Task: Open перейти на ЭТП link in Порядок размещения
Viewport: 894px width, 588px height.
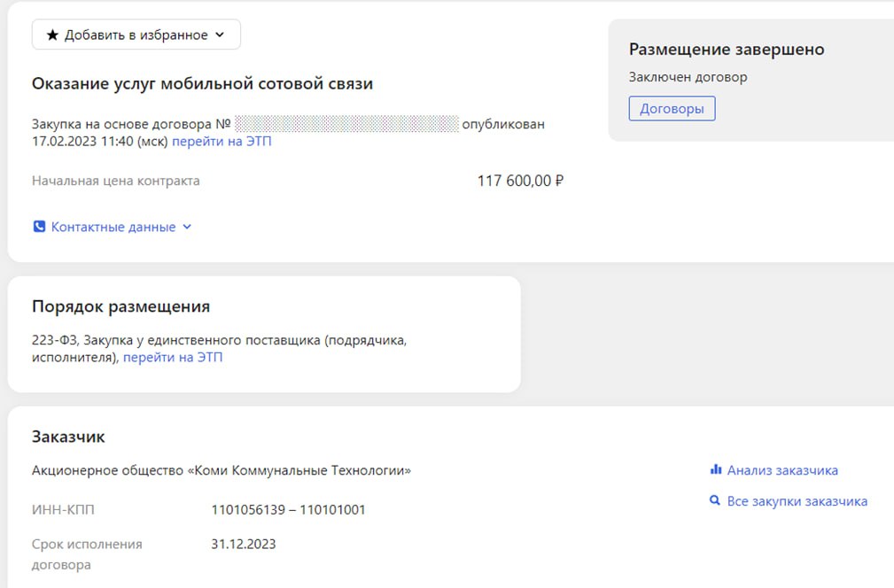Action: tap(173, 358)
